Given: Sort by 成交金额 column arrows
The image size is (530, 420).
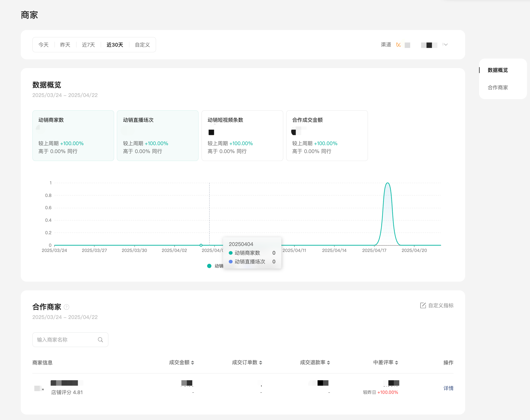Looking at the screenshot, I should click(193, 363).
